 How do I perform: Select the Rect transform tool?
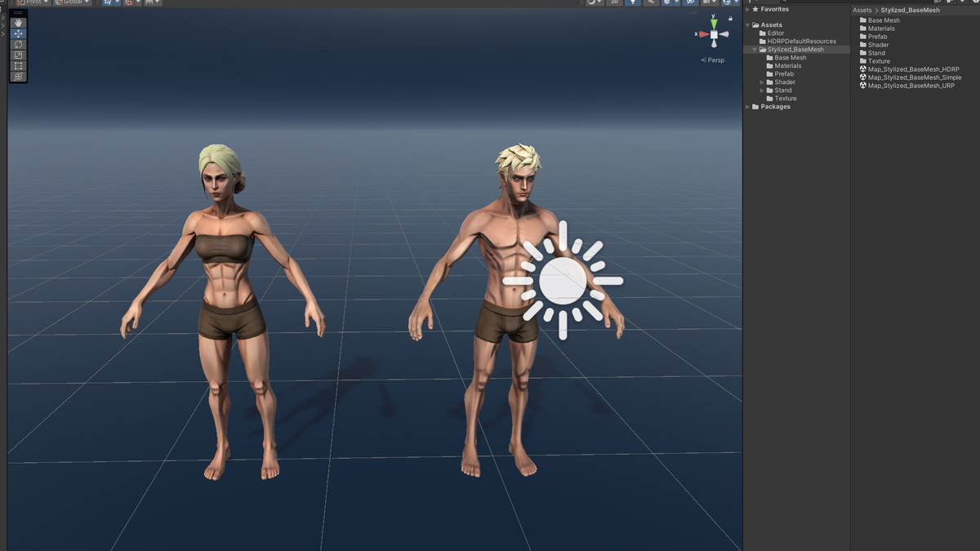[x=18, y=65]
